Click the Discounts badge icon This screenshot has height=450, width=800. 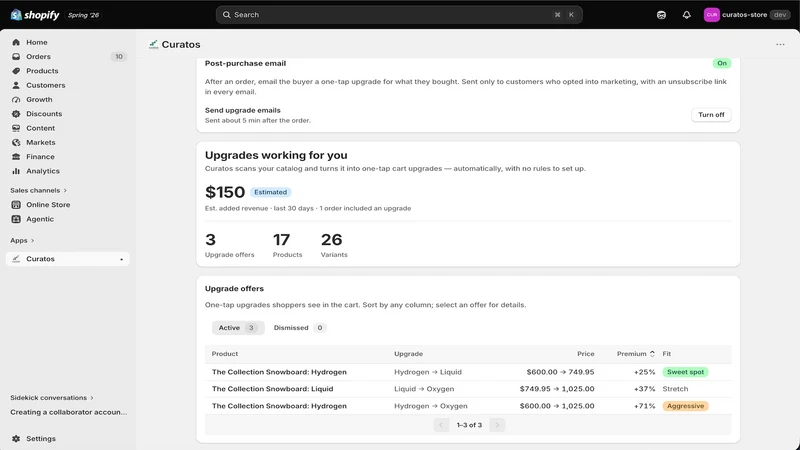click(16, 114)
